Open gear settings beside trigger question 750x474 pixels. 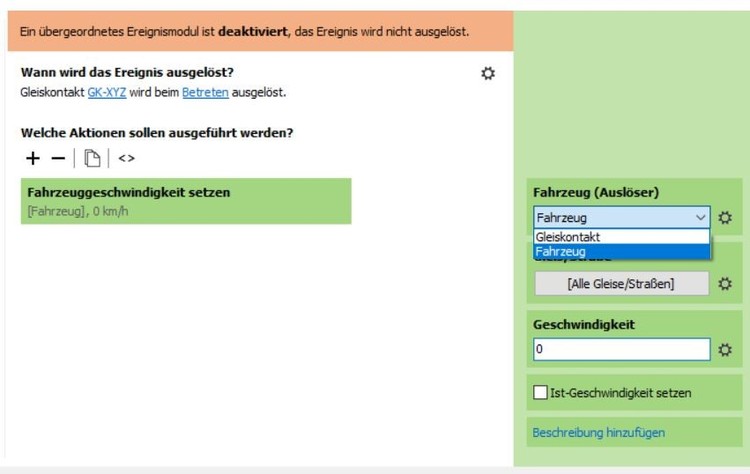[488, 73]
